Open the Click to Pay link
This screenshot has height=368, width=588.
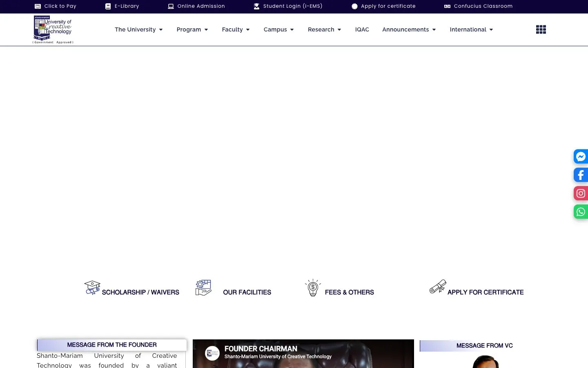click(60, 6)
